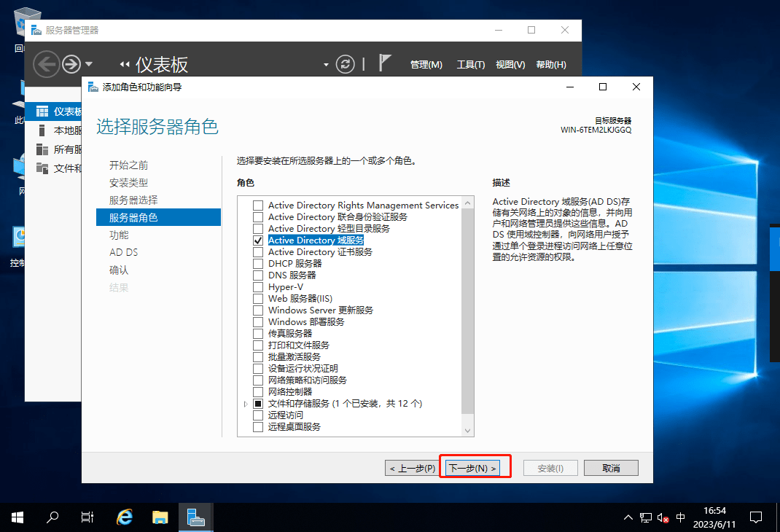
Task: Check Active Directory Rights Management Services
Action: (257, 206)
